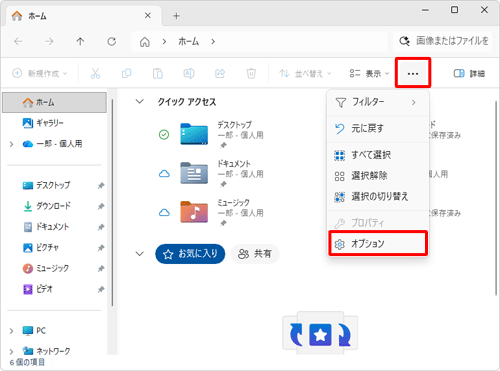Choose 選択解除 from the menu
The height and width of the screenshot is (371, 500).
(378, 176)
